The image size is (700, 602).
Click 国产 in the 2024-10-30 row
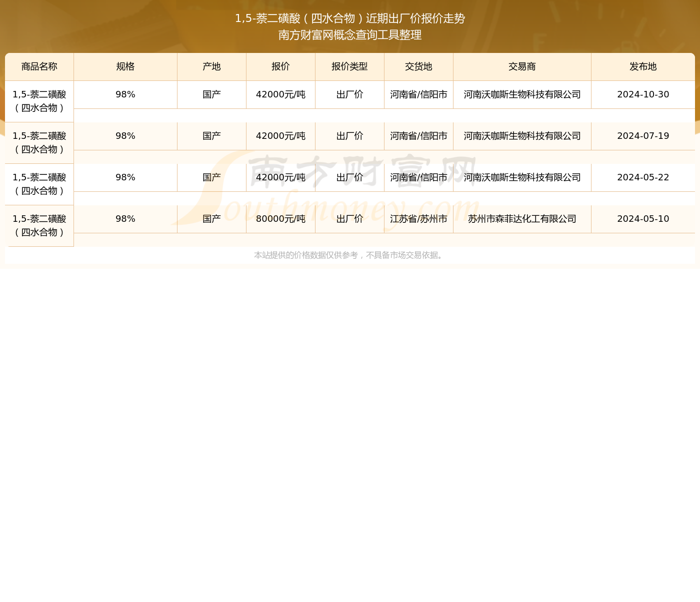click(212, 95)
